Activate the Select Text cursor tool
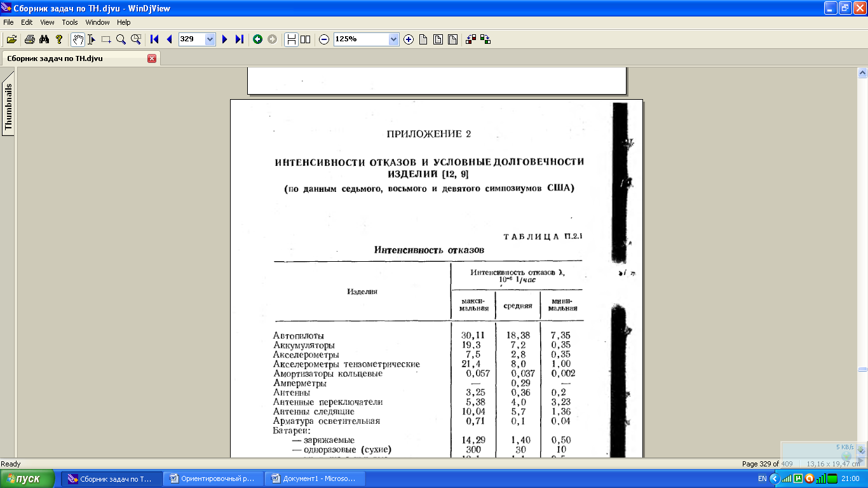The image size is (868, 488). tap(92, 39)
